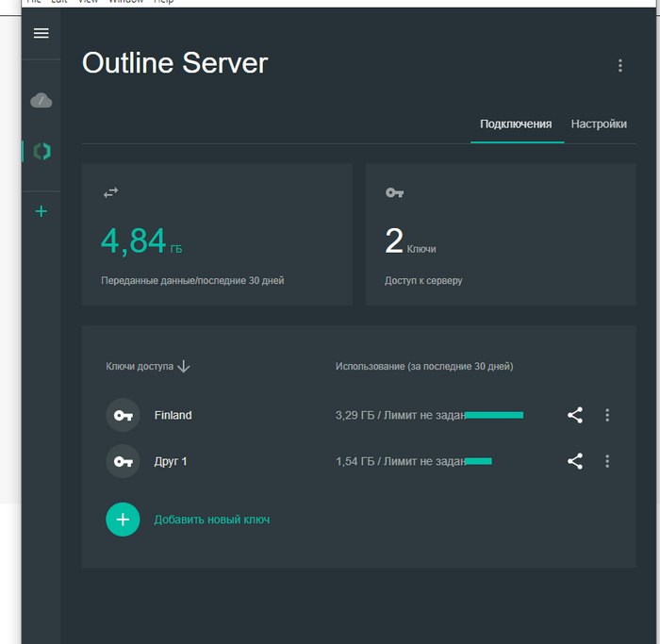660x644 pixels.
Task: Select the cloud server icon in the sidebar
Action: click(41, 100)
